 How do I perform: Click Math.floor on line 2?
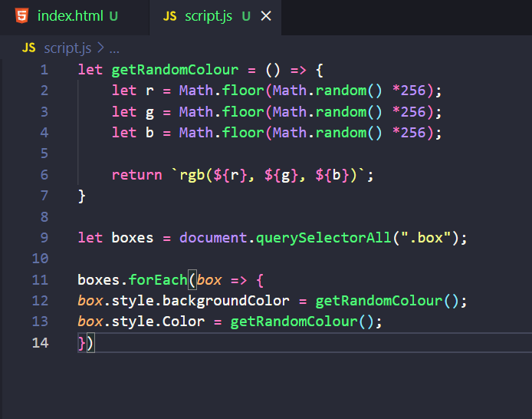click(222, 91)
